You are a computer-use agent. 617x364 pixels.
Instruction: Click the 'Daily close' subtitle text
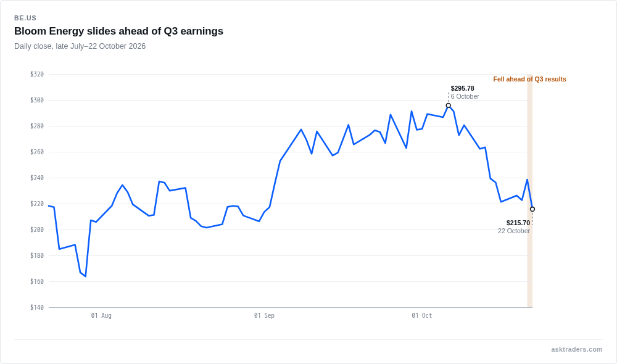[x=80, y=46]
